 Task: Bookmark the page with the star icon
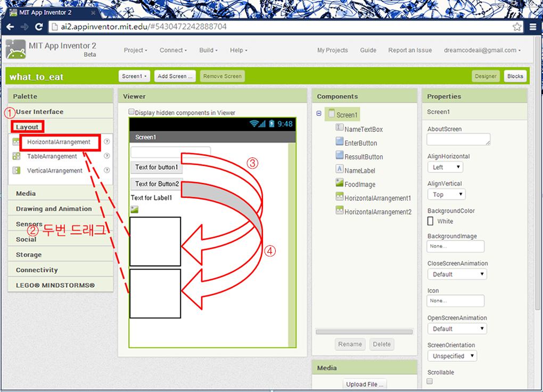[517, 27]
